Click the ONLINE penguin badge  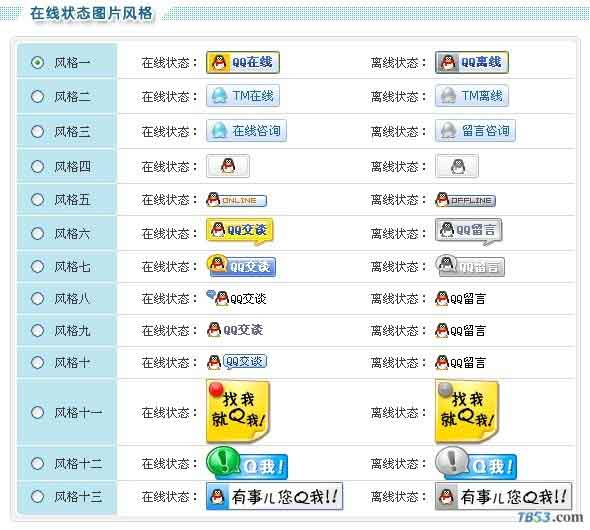tap(236, 200)
